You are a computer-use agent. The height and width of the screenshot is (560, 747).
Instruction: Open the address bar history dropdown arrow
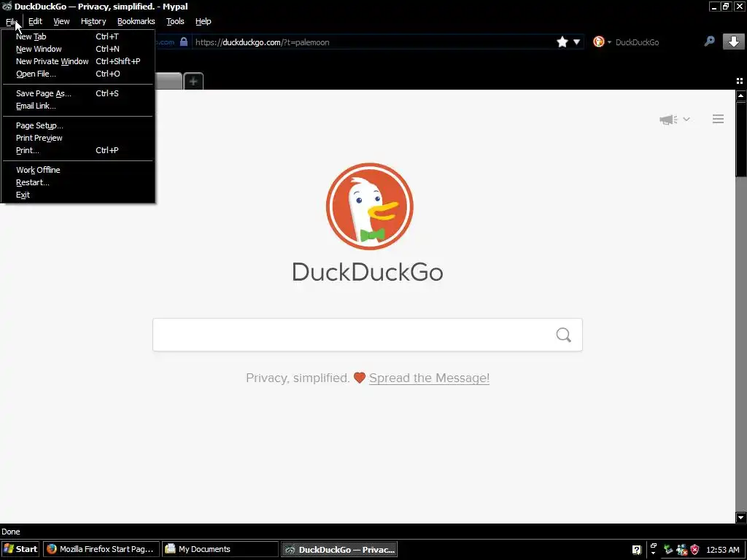pyautogui.click(x=576, y=42)
